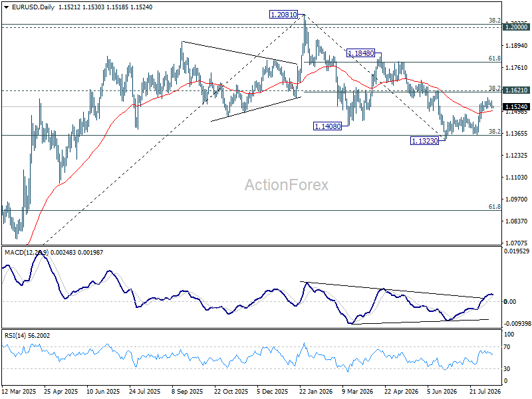Viewport: 532px width, 399px height.
Task: Click the current price 1.15240 axis tag
Action: pyautogui.click(x=516, y=107)
